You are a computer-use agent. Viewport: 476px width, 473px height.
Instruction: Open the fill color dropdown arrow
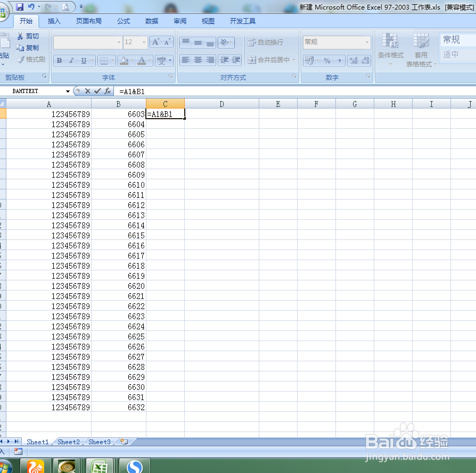click(133, 61)
